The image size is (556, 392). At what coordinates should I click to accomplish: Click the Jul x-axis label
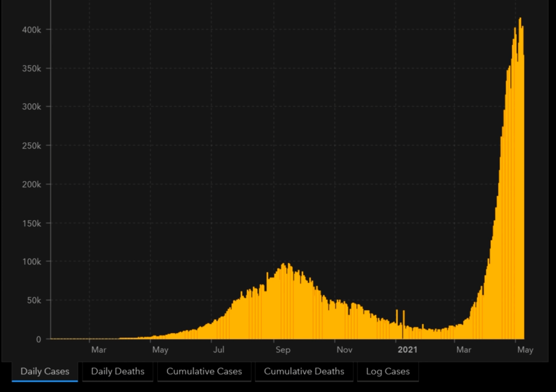pyautogui.click(x=219, y=350)
